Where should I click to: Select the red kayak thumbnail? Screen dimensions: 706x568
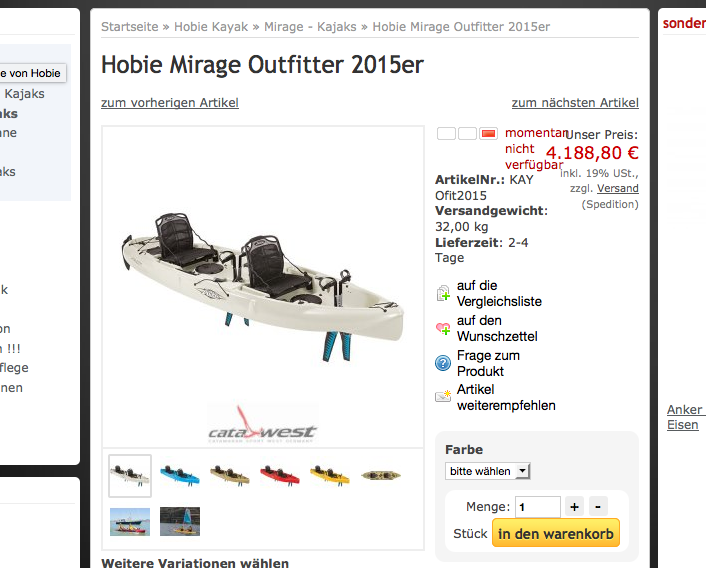pos(280,475)
